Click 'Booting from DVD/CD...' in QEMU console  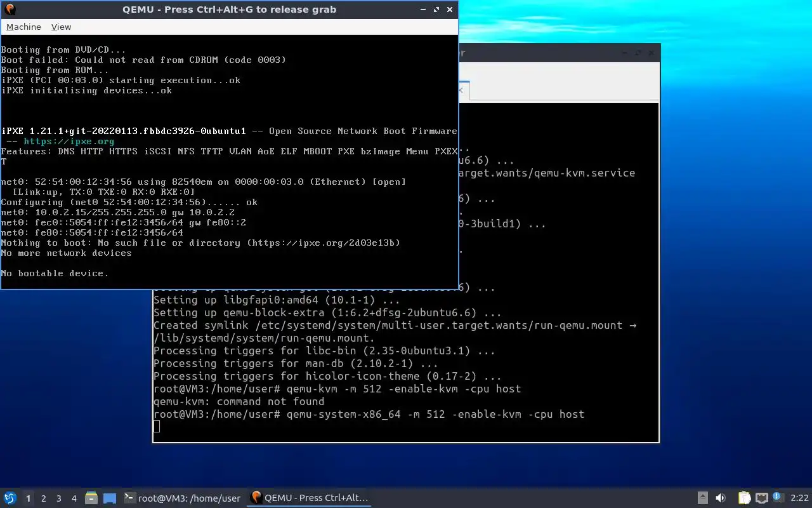(x=63, y=50)
